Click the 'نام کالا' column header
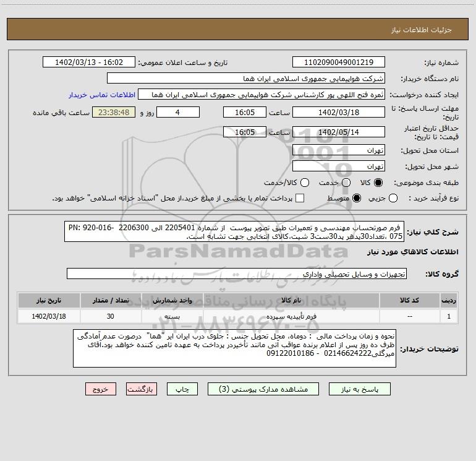 (296, 301)
